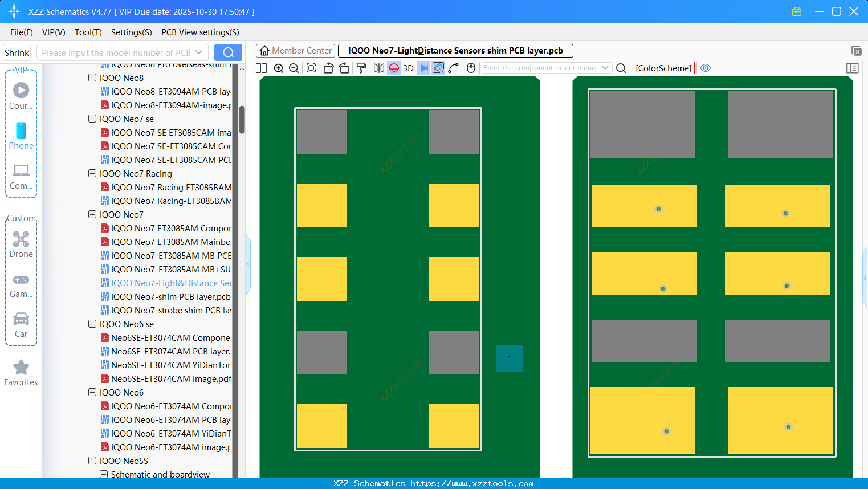The width and height of the screenshot is (868, 489).
Task: Click the split view layout icon
Action: click(x=262, y=68)
